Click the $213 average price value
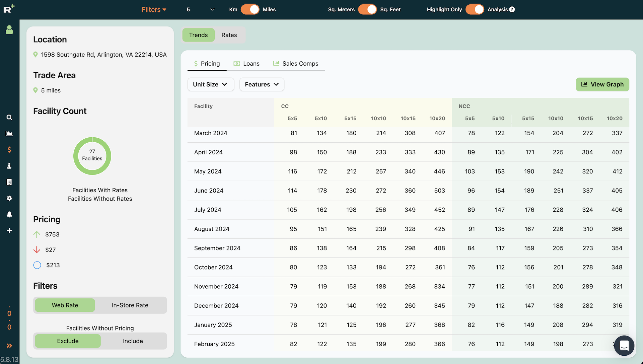This screenshot has height=364, width=643. 53,265
